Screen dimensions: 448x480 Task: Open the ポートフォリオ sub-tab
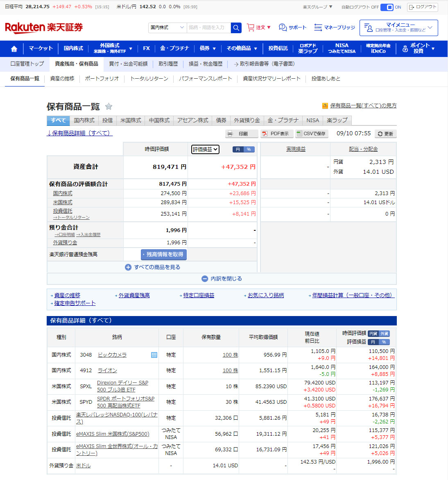tap(102, 79)
